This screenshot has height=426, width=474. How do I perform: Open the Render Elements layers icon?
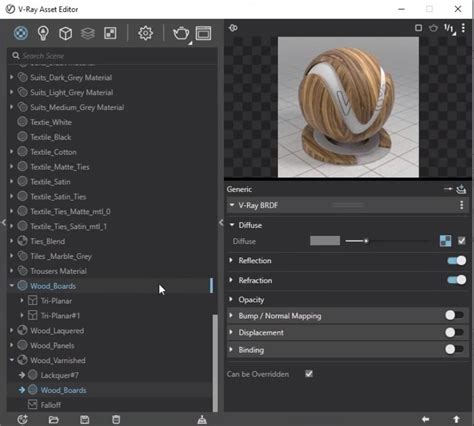(88, 33)
